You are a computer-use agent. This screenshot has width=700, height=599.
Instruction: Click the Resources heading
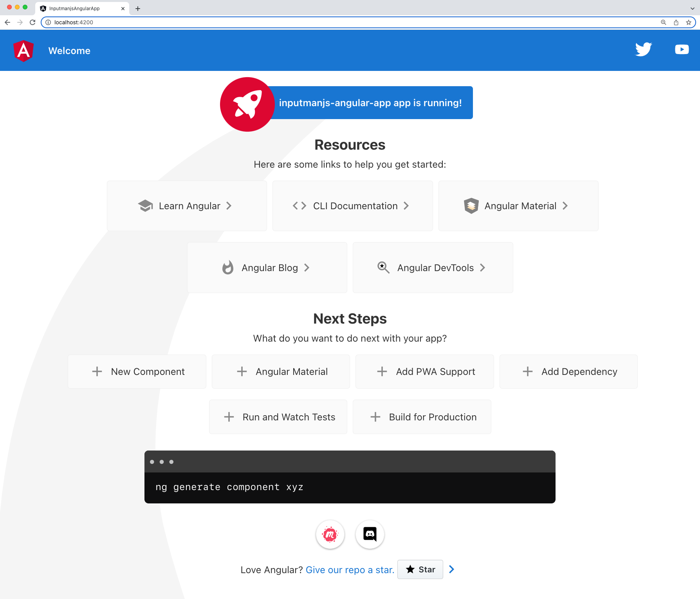350,145
